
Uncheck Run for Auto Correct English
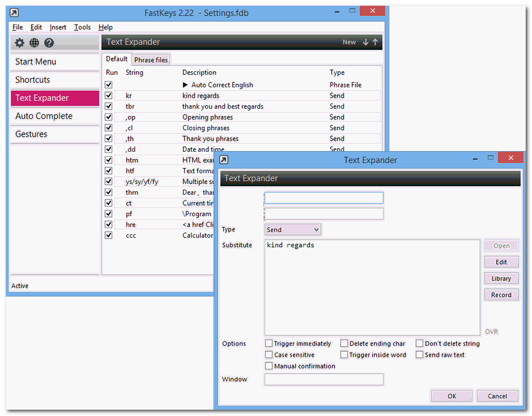(109, 85)
